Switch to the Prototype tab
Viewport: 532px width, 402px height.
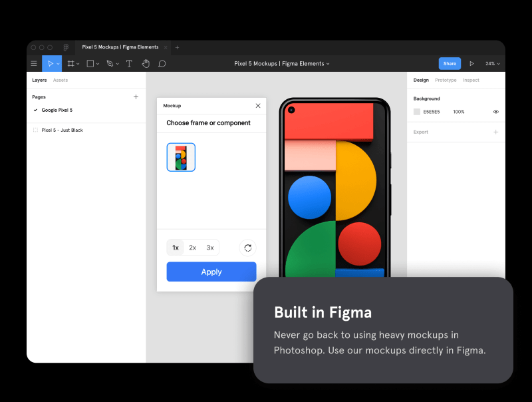pyautogui.click(x=446, y=80)
